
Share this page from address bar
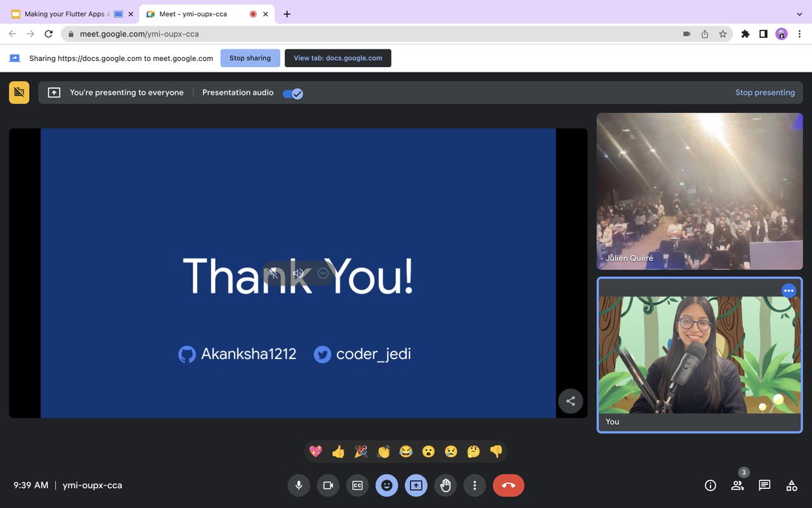coord(705,34)
